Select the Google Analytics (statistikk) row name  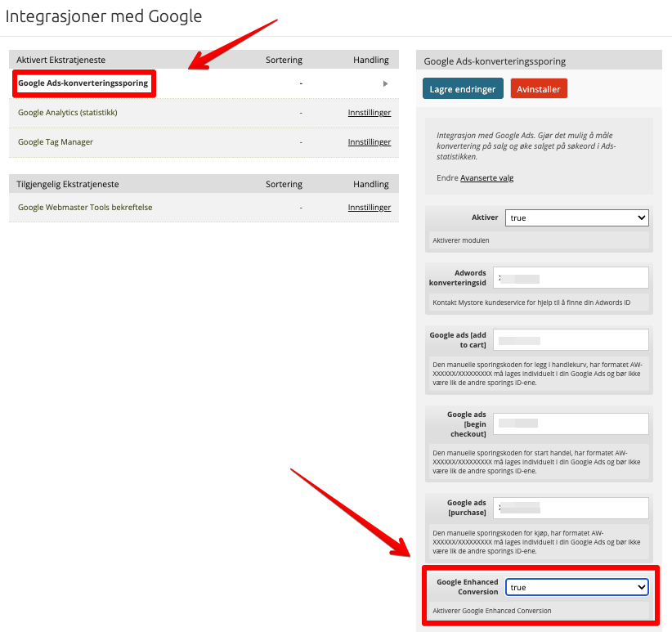coord(67,112)
